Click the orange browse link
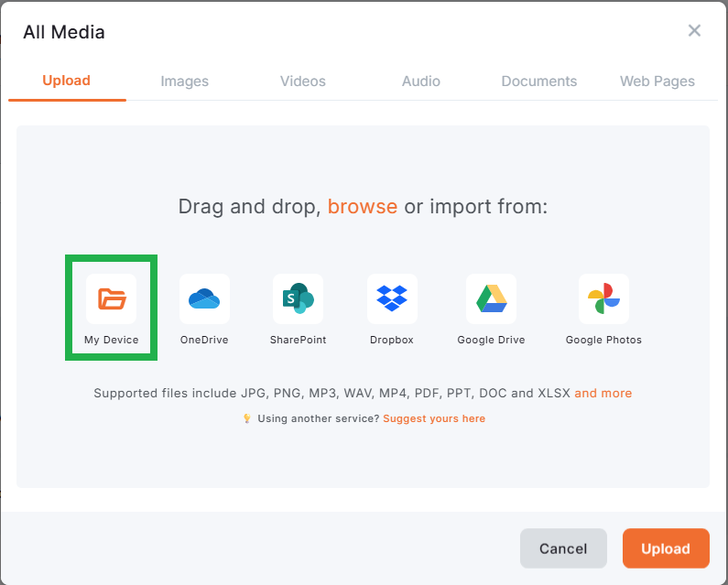Image resolution: width=728 pixels, height=585 pixels. 363,206
